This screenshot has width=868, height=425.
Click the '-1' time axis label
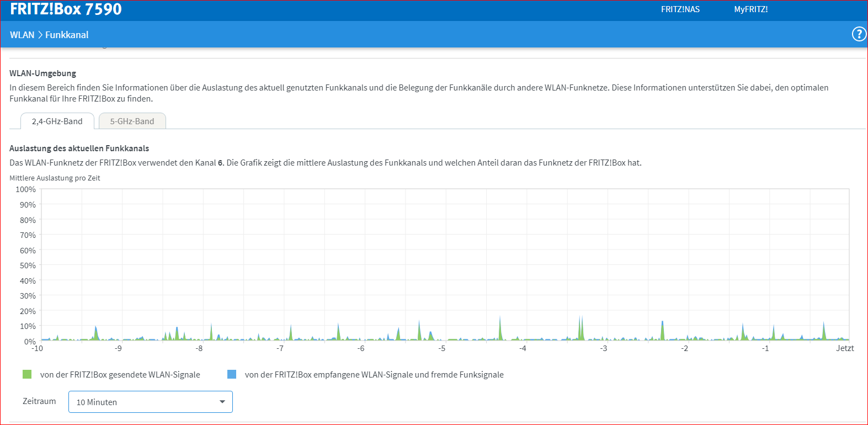(x=765, y=348)
